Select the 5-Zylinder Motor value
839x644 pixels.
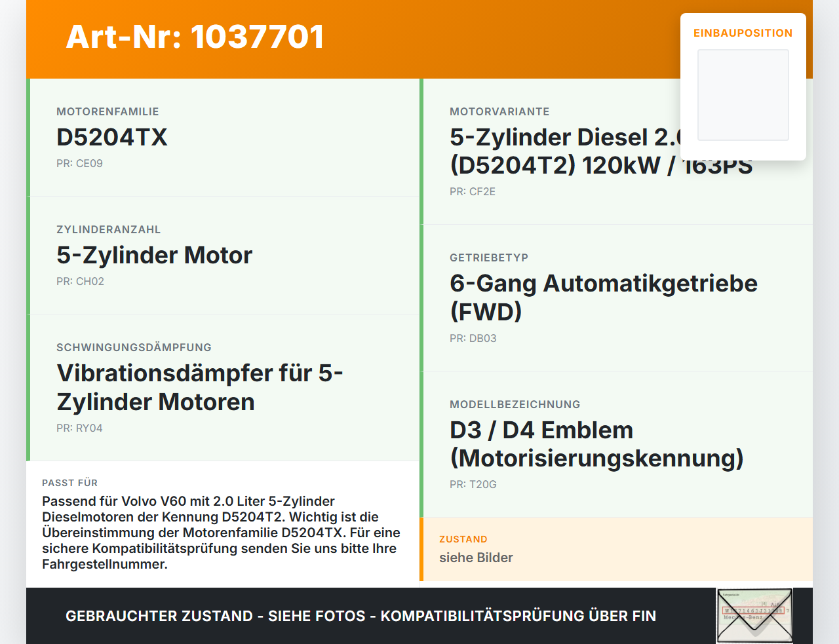(x=154, y=255)
